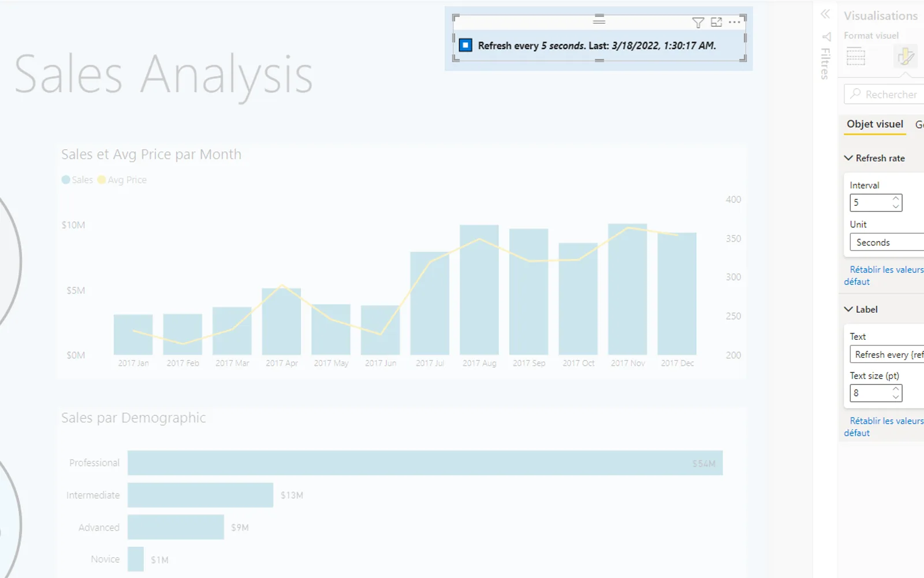Select the Novice demographic bar
924x578 pixels.
pyautogui.click(x=136, y=559)
